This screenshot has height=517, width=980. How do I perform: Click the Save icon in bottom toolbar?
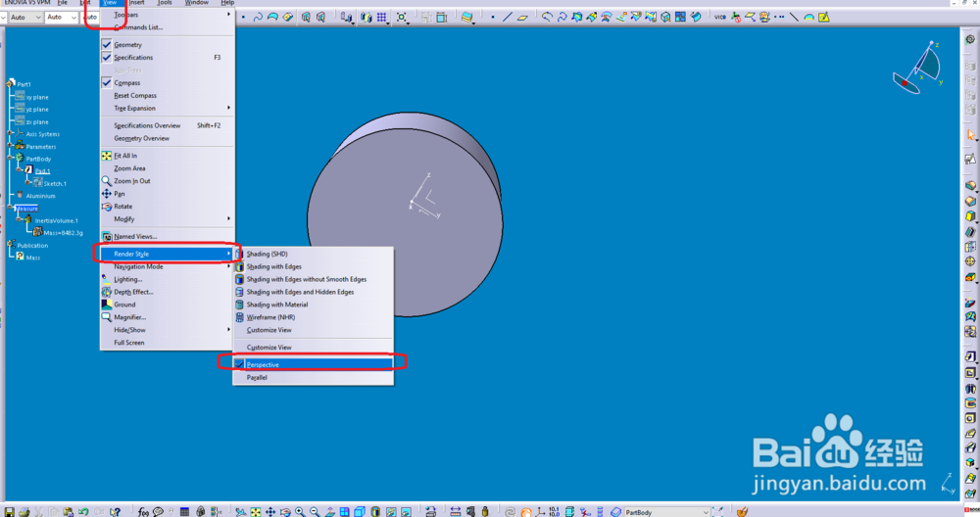[x=10, y=512]
